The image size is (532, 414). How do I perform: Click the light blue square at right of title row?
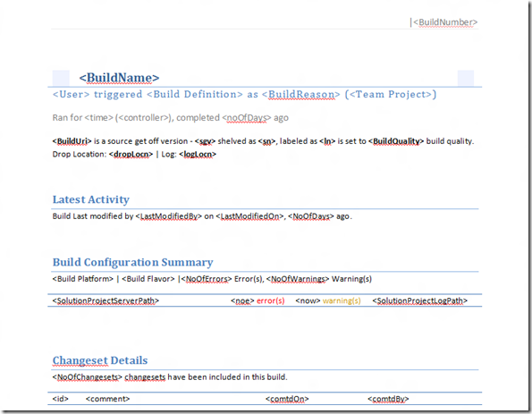point(466,78)
